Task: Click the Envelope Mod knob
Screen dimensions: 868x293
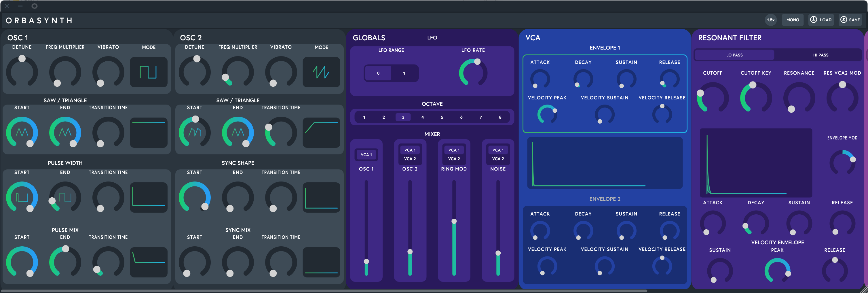Action: (842, 162)
